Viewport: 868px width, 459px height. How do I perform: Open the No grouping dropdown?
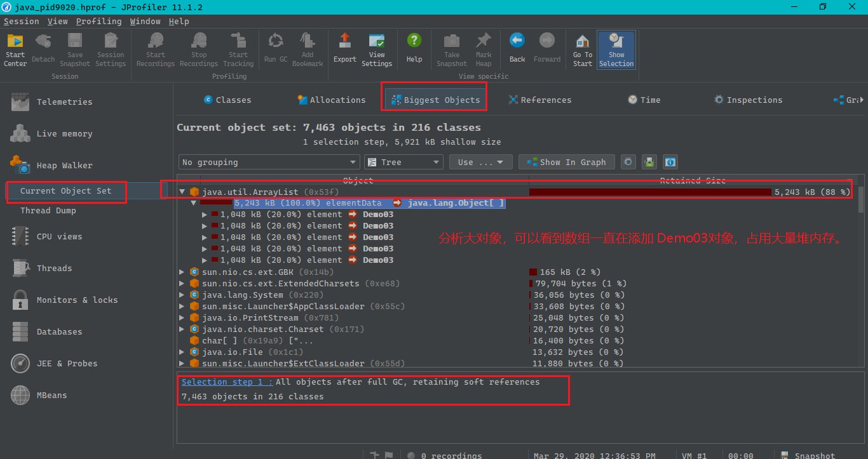point(269,162)
